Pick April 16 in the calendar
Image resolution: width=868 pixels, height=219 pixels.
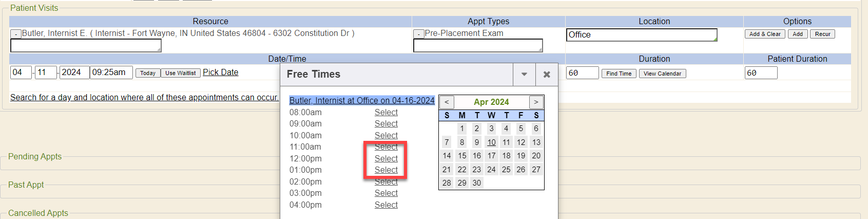(x=477, y=156)
